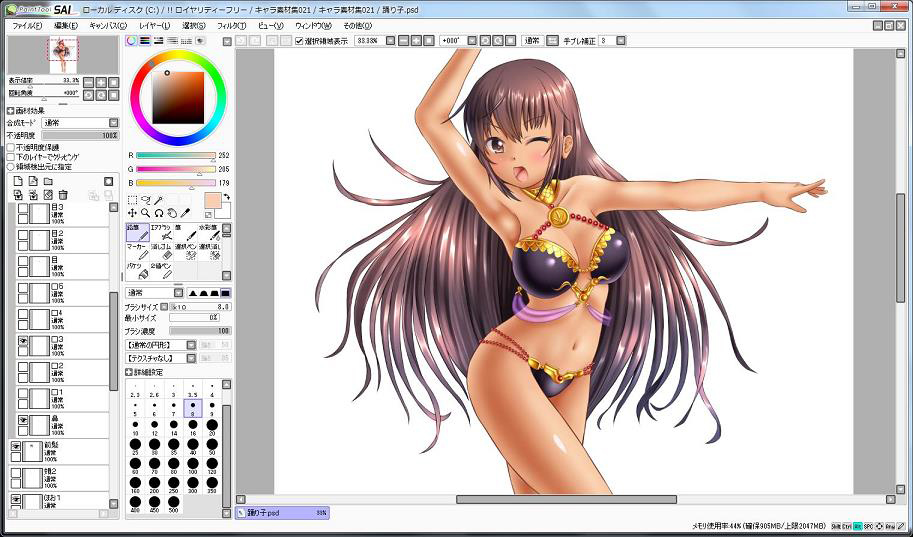Choose the 消しゴム (Eraser) tool

(x=160, y=252)
